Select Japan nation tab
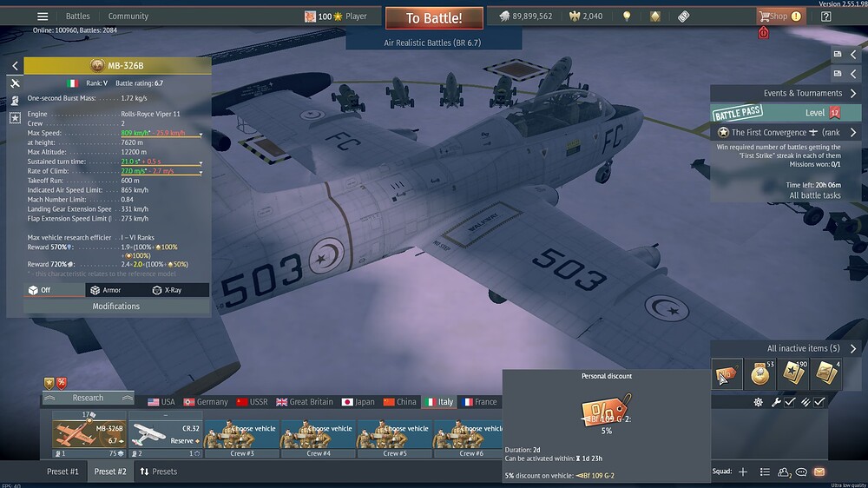Image resolution: width=868 pixels, height=488 pixels. (358, 401)
